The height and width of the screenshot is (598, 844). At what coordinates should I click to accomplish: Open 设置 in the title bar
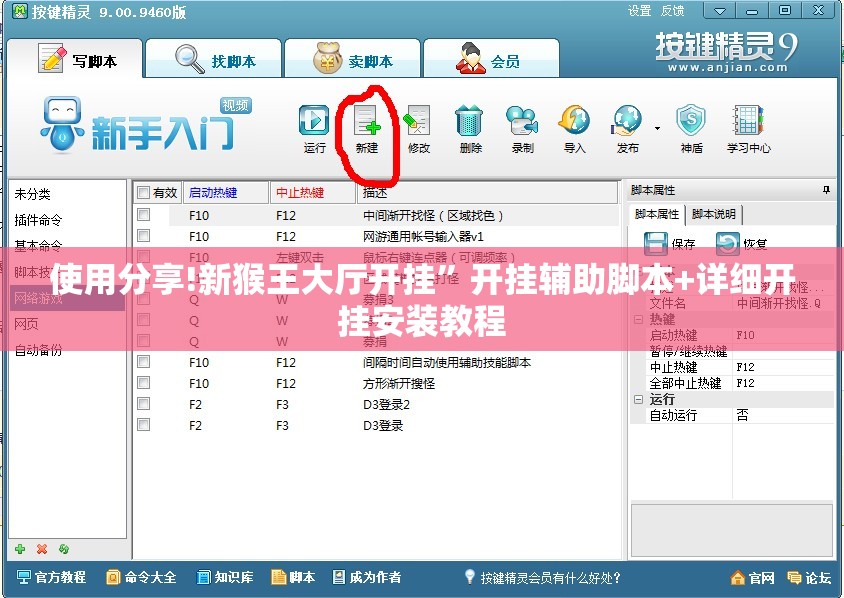(639, 10)
